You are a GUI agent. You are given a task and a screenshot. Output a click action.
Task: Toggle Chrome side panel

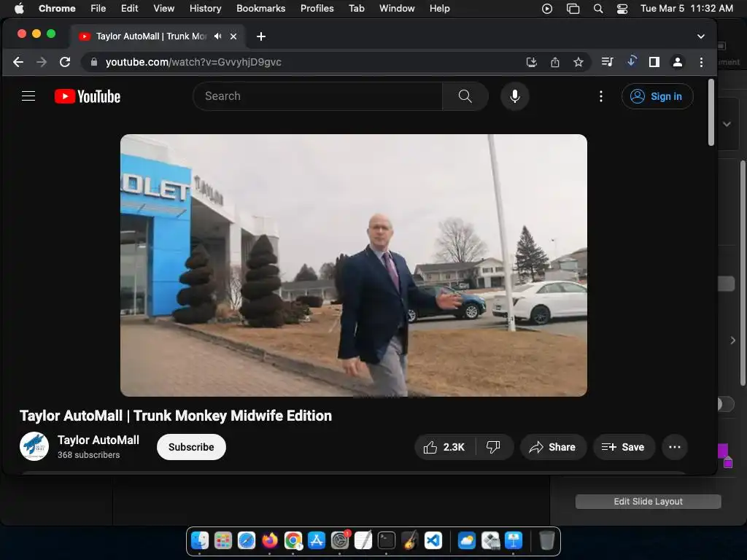[x=654, y=62]
